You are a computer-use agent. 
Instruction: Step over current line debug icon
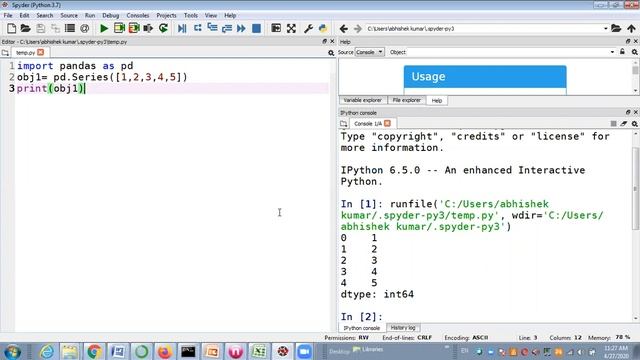pyautogui.click(x=198, y=28)
